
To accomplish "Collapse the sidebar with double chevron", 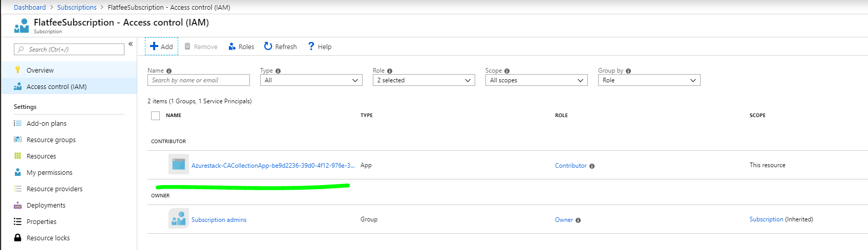I will [x=131, y=44].
